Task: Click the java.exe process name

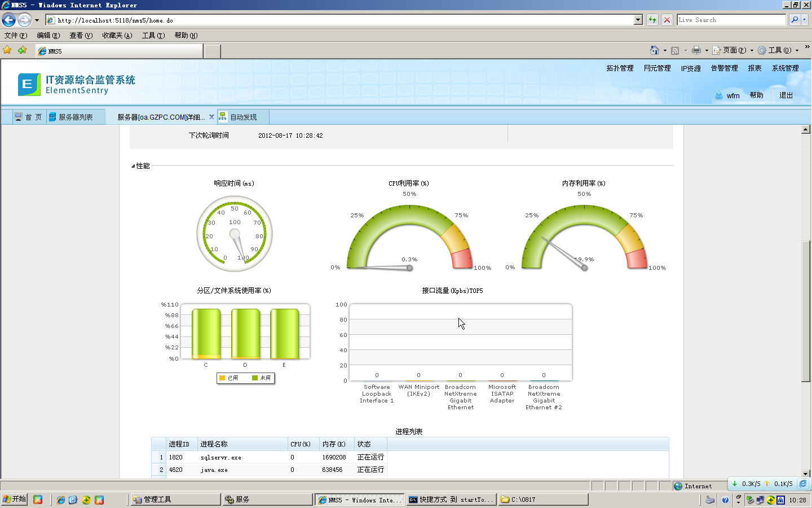Action: [x=214, y=470]
